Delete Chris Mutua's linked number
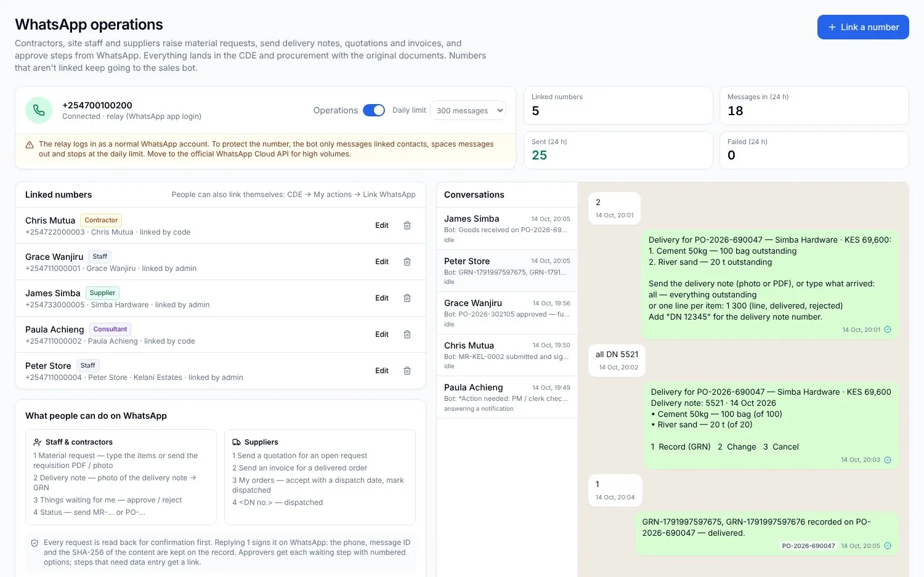Image resolution: width=924 pixels, height=577 pixels. (407, 225)
